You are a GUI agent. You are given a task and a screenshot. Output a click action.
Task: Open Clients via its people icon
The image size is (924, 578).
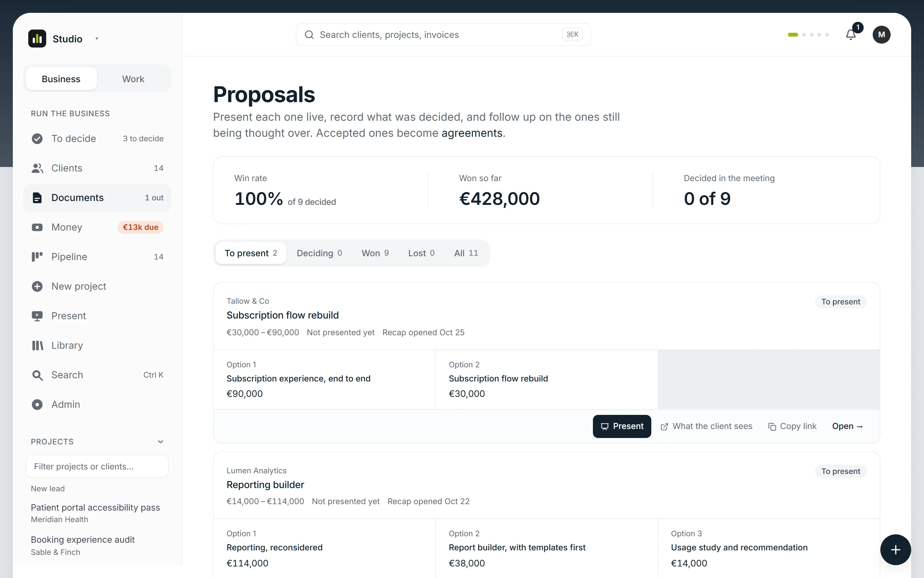click(x=37, y=168)
